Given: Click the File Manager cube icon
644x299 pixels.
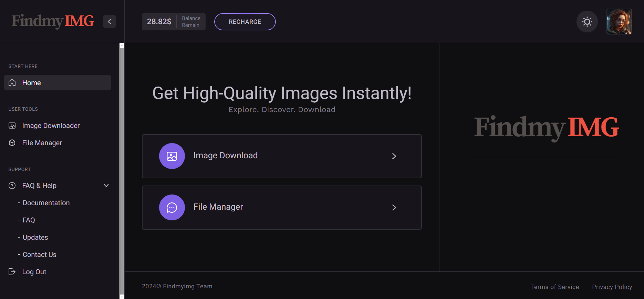Looking at the screenshot, I should pyautogui.click(x=12, y=143).
